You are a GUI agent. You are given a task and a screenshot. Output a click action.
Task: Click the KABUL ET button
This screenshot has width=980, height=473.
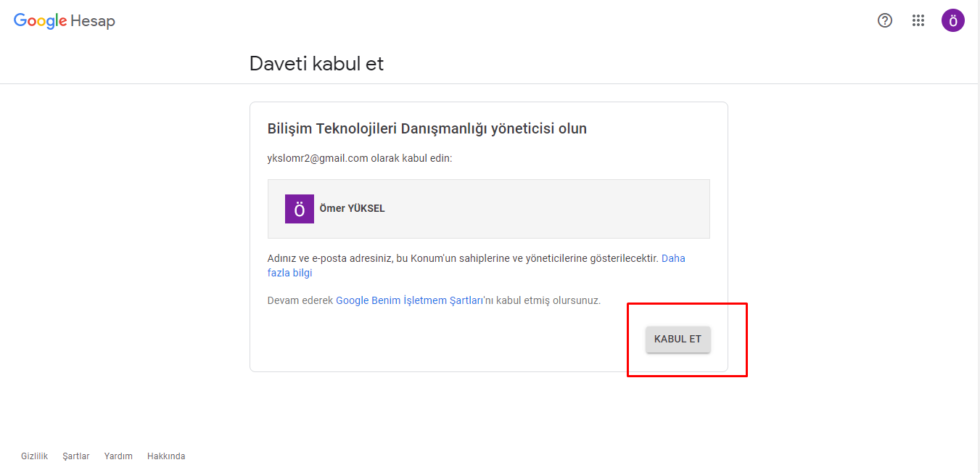pos(678,339)
